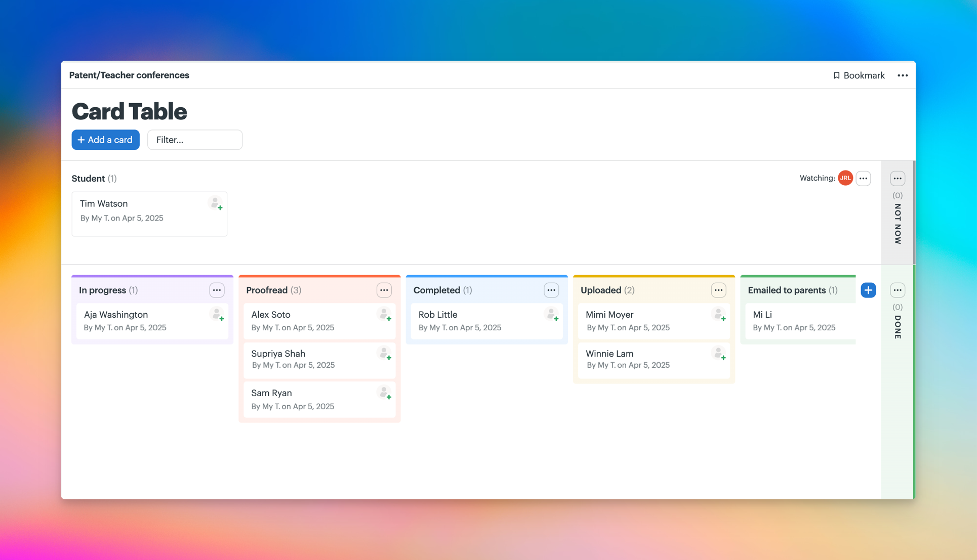Click the Watching label text
The image size is (977, 560).
(x=817, y=178)
